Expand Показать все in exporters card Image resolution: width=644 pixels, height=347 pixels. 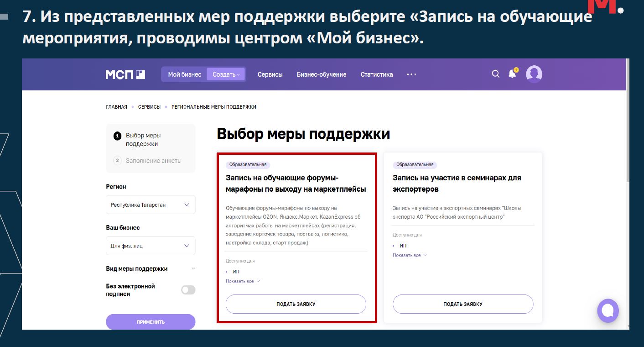pos(409,255)
